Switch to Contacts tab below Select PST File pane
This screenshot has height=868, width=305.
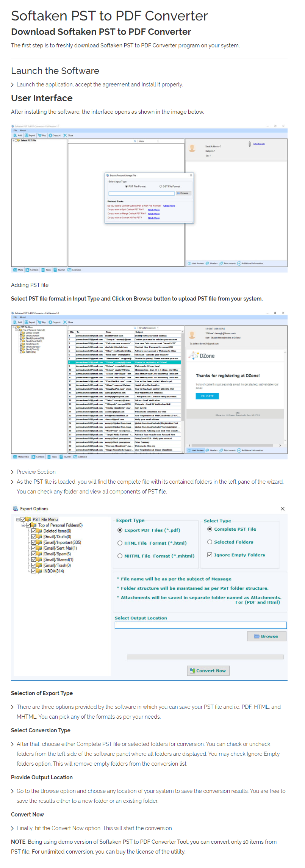(x=32, y=270)
